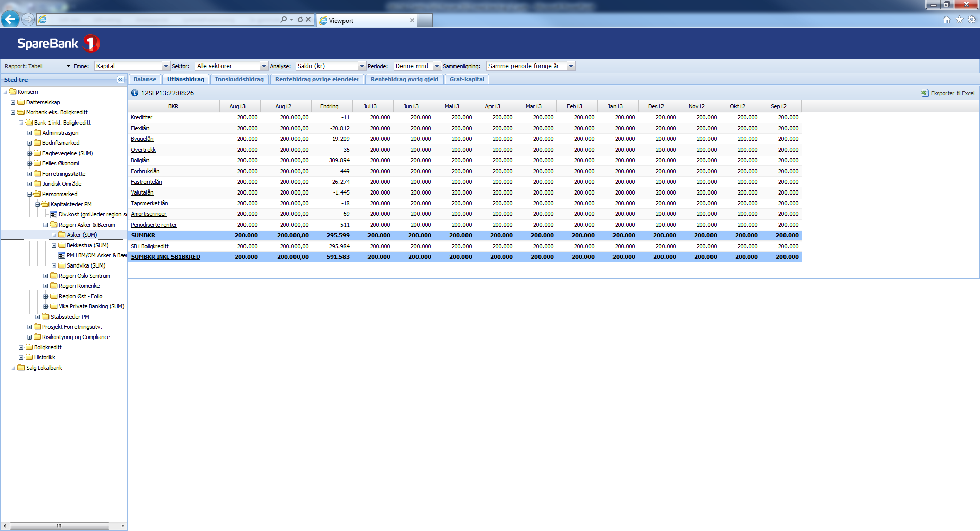Click the Konsern folder icon

tap(13, 92)
